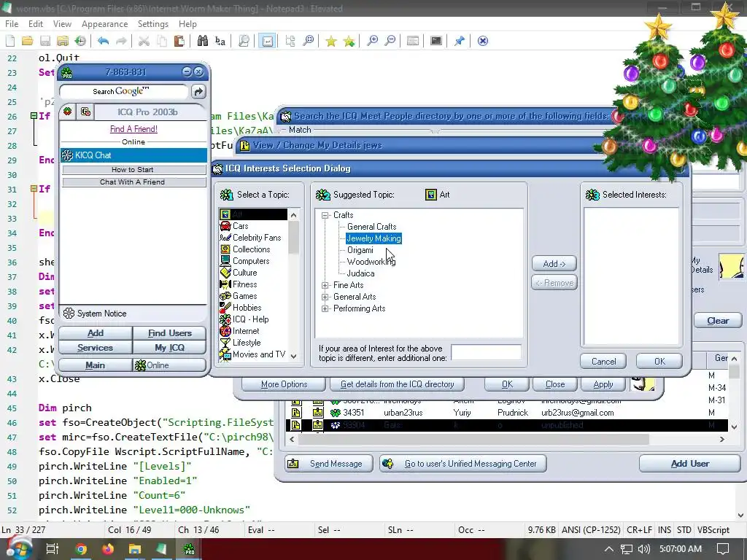
Task: Click the Zoom Out magnifier icon
Action: (x=390, y=41)
